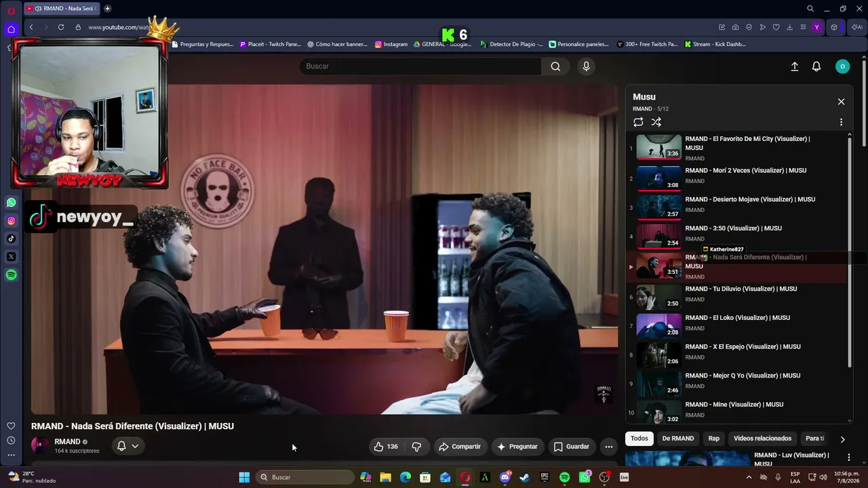Save video with Guardar button
The image size is (868, 488).
tap(572, 447)
